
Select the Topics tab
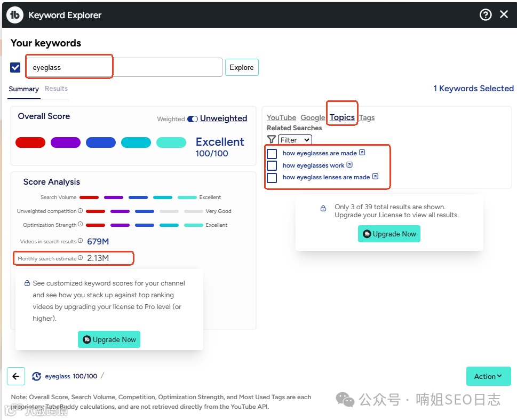pos(342,117)
